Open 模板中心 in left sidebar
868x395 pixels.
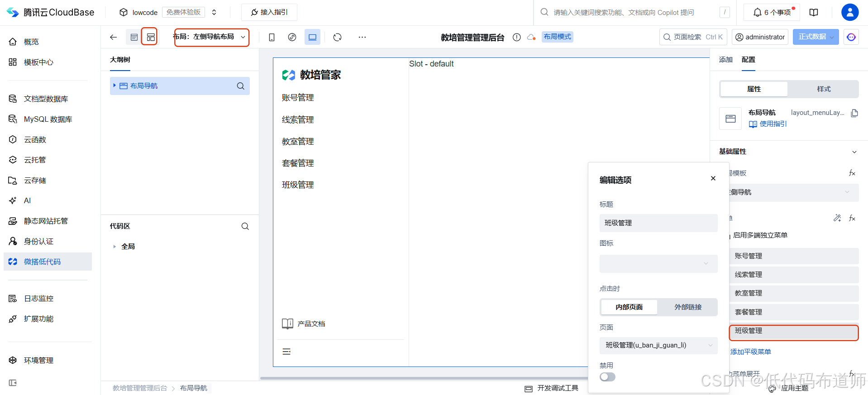pyautogui.click(x=38, y=62)
